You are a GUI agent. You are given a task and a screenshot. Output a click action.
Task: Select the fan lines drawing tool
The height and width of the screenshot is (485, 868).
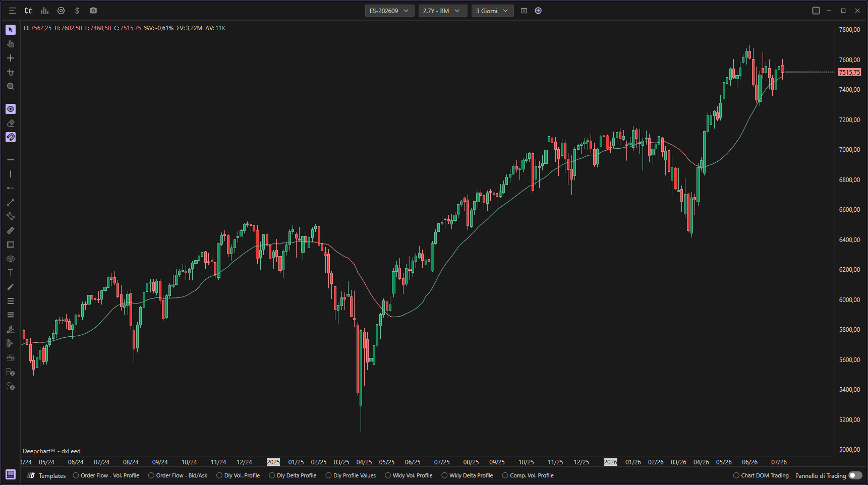tap(11, 329)
